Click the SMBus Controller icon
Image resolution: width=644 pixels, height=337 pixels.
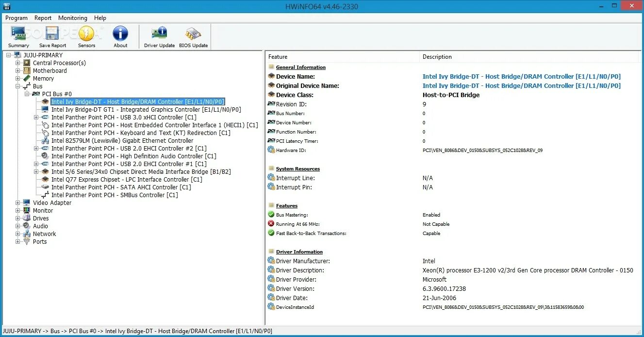tap(45, 195)
